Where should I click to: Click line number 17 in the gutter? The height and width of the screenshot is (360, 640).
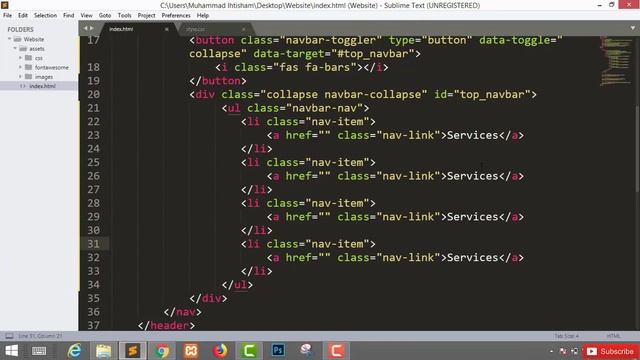tap(93, 40)
